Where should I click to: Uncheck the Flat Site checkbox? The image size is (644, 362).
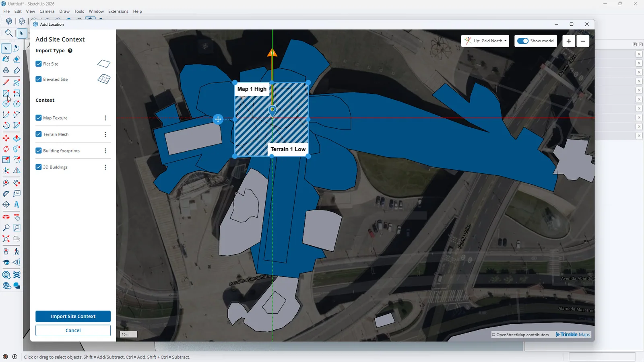39,64
